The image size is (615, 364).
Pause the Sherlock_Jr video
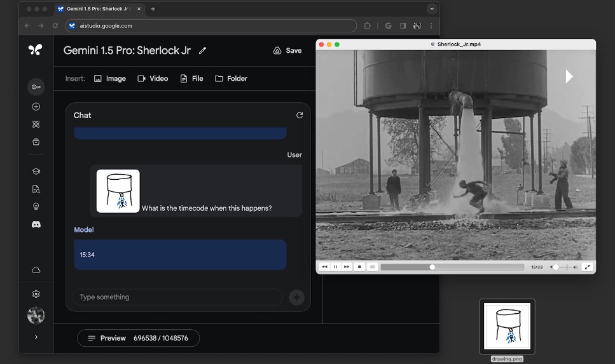coord(335,267)
